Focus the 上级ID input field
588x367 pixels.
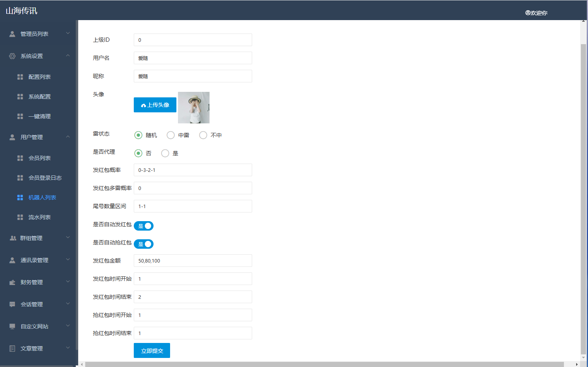pos(193,40)
